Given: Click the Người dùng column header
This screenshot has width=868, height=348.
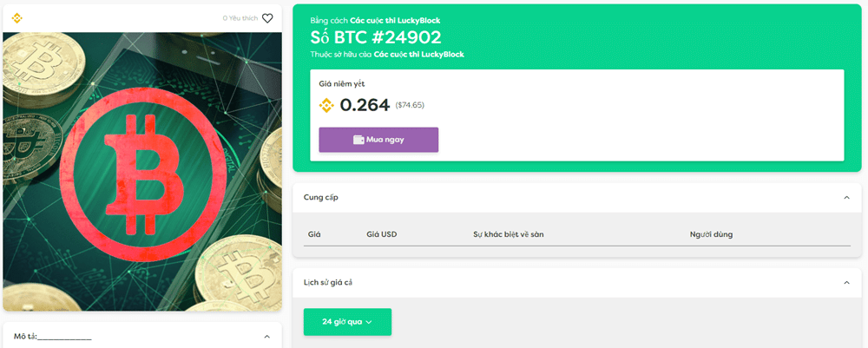Looking at the screenshot, I should tap(712, 234).
